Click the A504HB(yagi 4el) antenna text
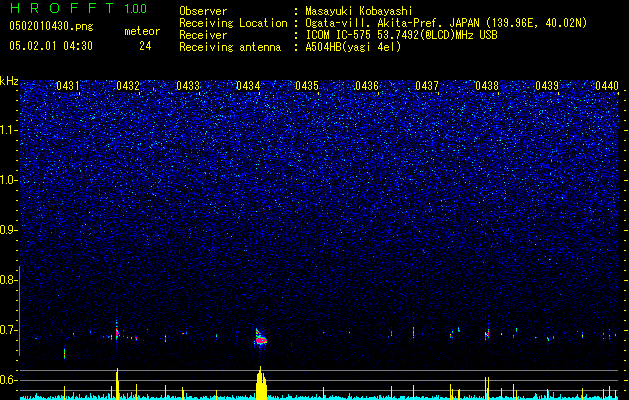Viewport: 629px width, 400px height. pos(353,47)
